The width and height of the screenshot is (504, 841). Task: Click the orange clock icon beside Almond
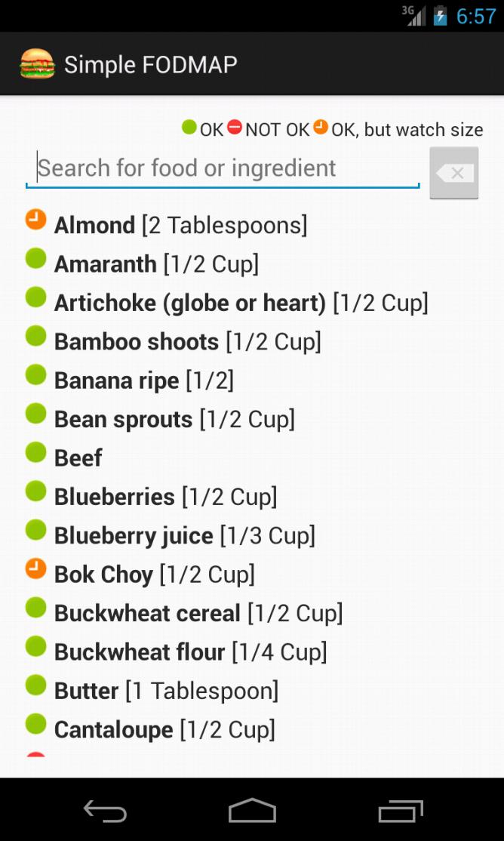tap(35, 219)
